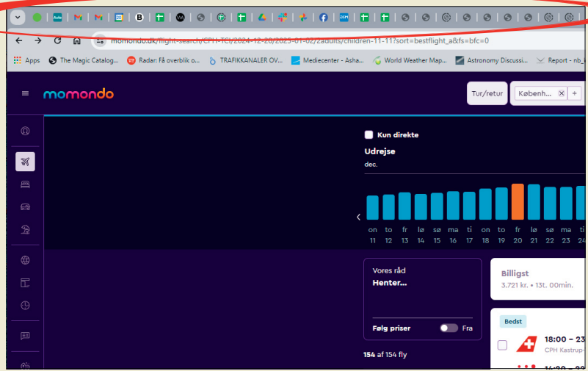This screenshot has width=588, height=371.
Task: Expand the browser tab search dropdown arrow
Action: coord(18,17)
